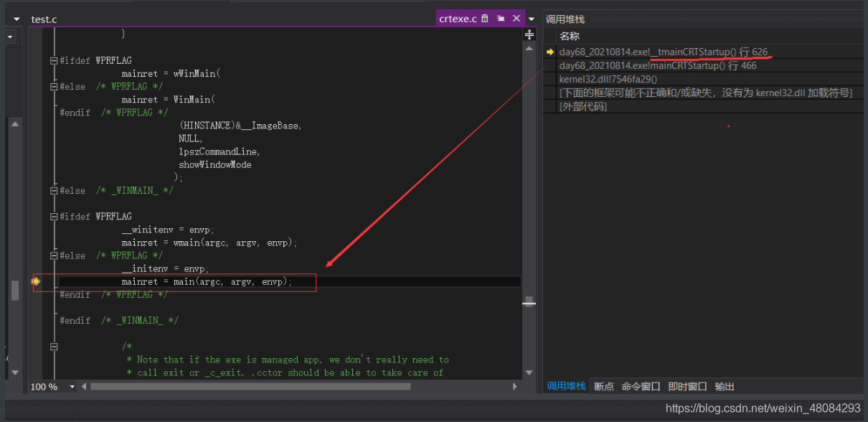Click the lpszCommandLine, argument line
This screenshot has height=422, width=868.
pyautogui.click(x=220, y=151)
